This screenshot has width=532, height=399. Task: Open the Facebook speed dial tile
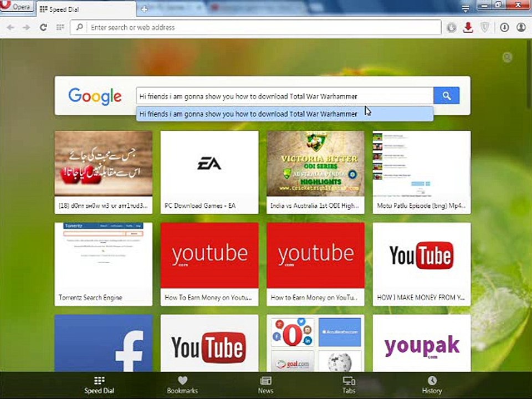(104, 343)
